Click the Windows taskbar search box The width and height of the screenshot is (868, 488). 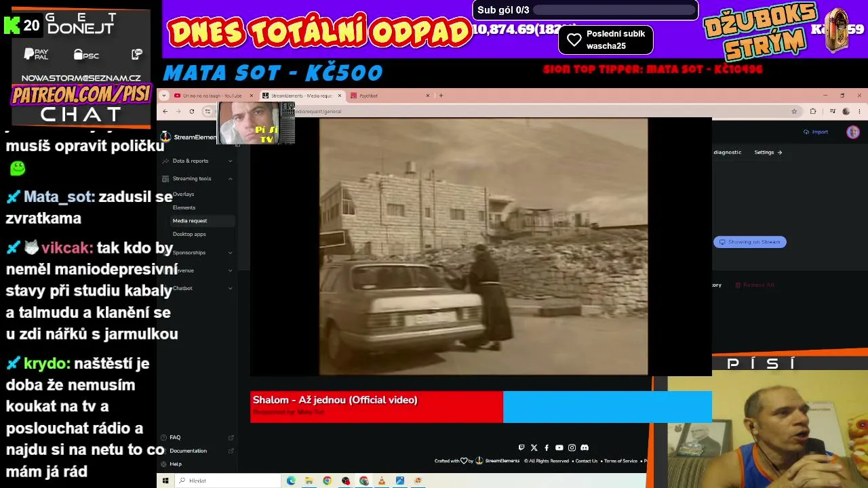(229, 481)
